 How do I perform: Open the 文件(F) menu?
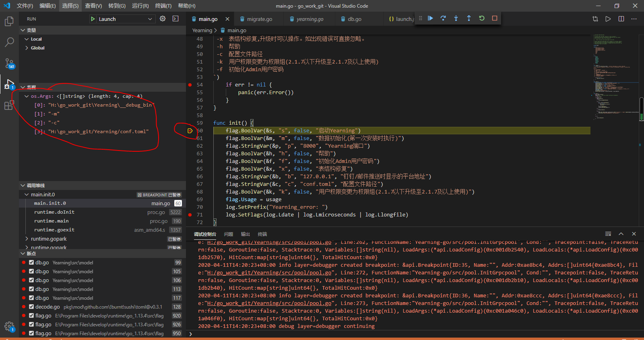click(x=25, y=6)
